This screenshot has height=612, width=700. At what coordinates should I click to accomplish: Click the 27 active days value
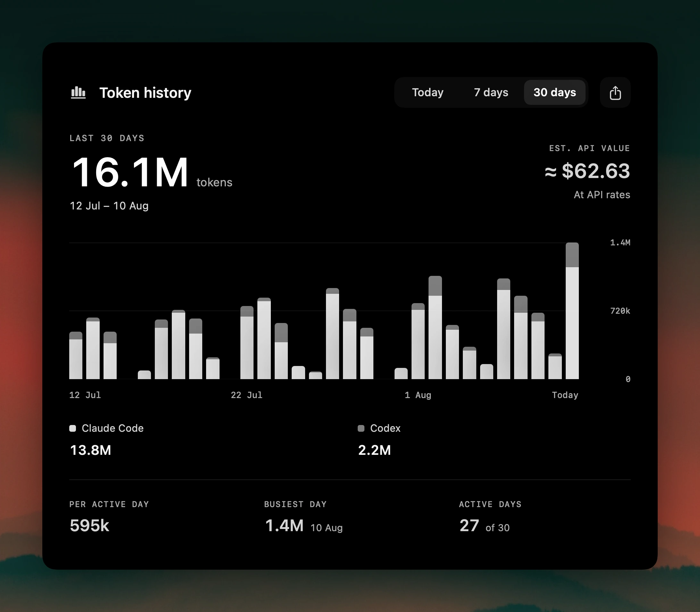pos(469,525)
